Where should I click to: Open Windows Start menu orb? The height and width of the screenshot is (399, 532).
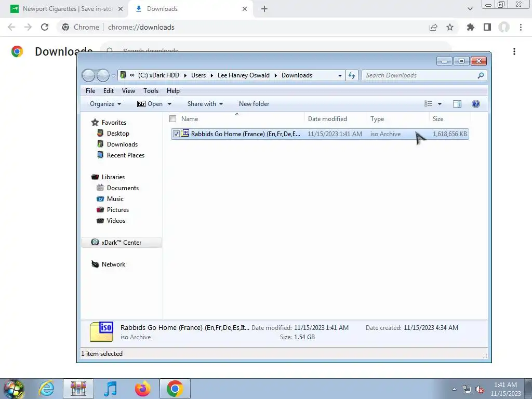(14, 389)
